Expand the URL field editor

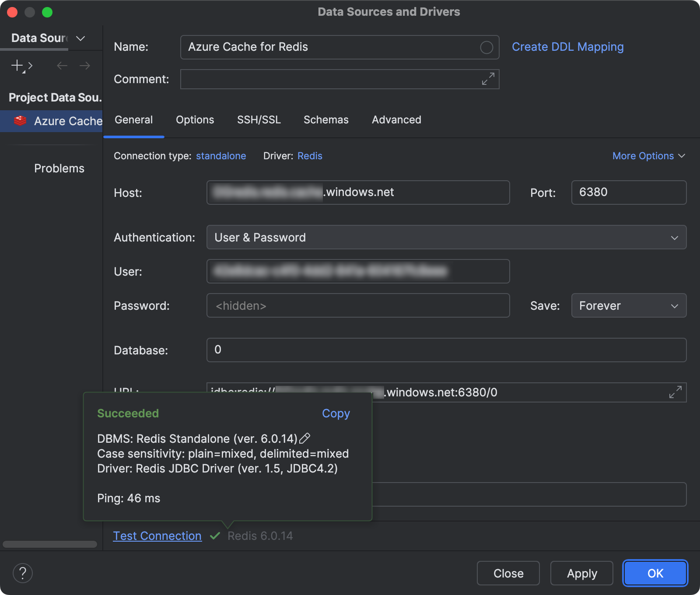coord(675,392)
